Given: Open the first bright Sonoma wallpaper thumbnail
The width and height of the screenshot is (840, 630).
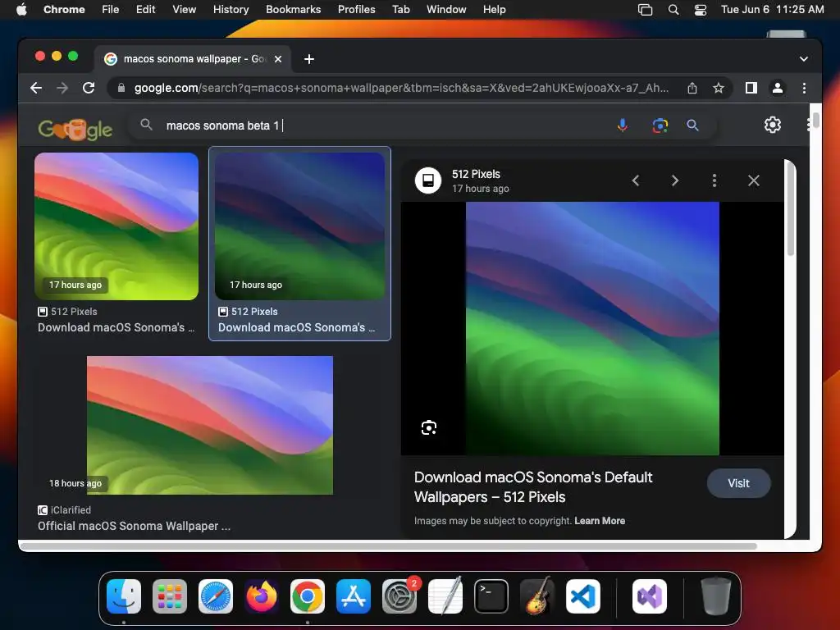Looking at the screenshot, I should (x=116, y=226).
